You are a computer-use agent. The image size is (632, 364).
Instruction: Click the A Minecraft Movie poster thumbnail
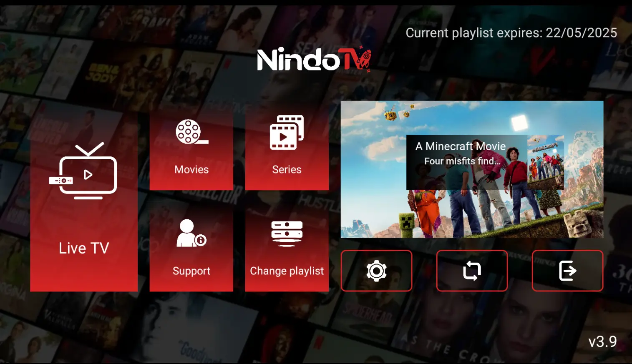point(546,162)
